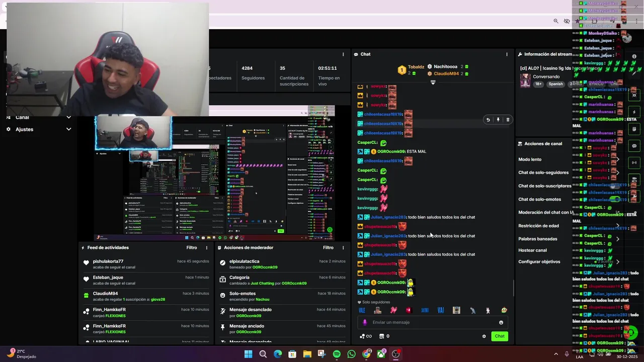Show hidden system tray icons
Viewport: 644px width, 362px height.
pyautogui.click(x=556, y=354)
